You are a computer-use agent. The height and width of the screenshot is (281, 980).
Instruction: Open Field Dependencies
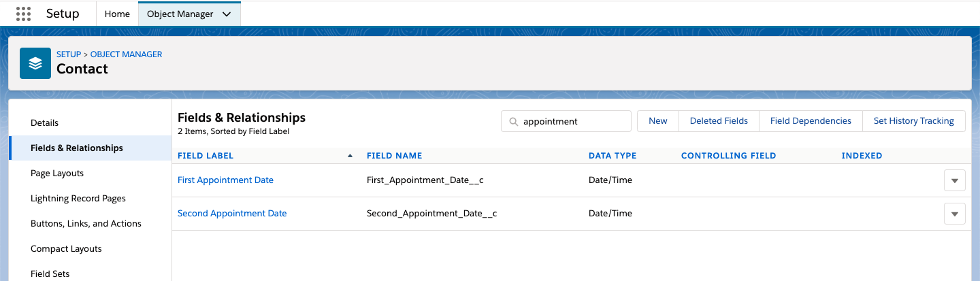tap(811, 121)
